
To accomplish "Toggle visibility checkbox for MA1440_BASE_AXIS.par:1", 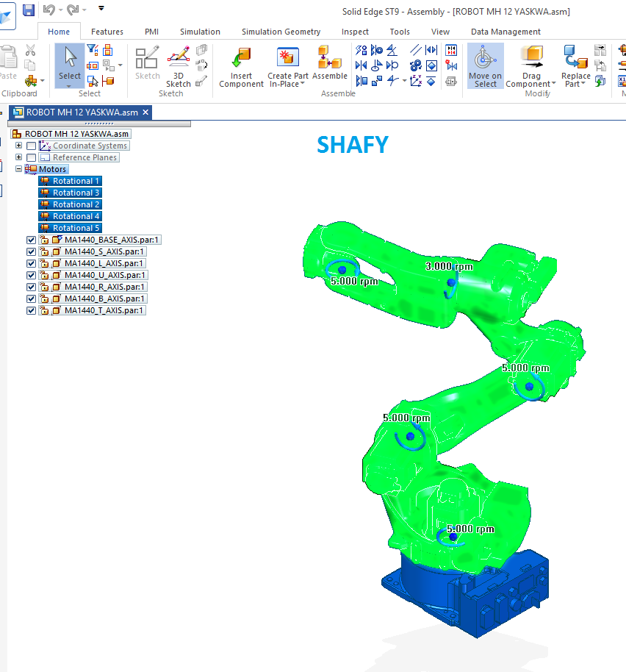I will point(31,240).
